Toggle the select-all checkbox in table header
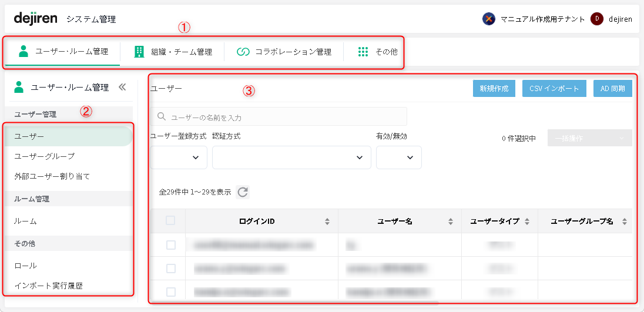 click(x=170, y=221)
